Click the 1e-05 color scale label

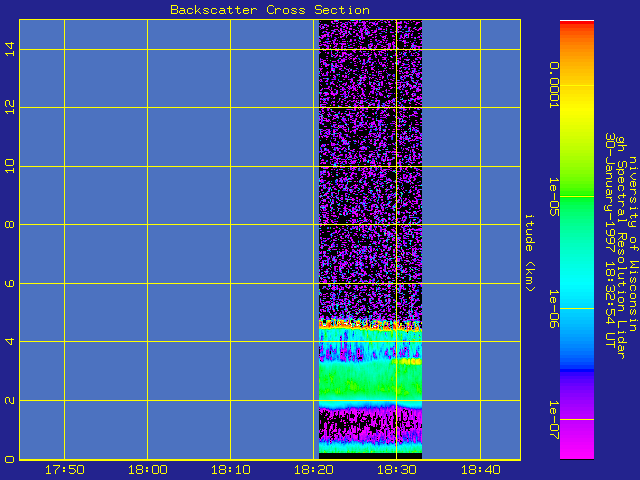tap(553, 197)
